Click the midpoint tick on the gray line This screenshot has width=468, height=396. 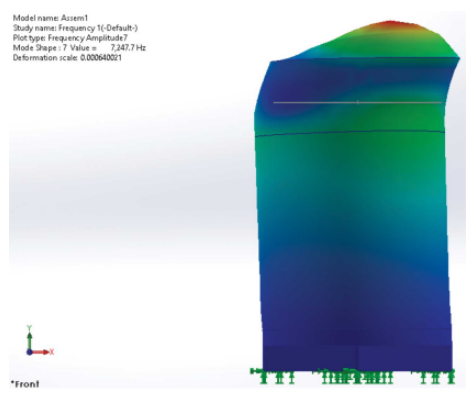(x=358, y=103)
